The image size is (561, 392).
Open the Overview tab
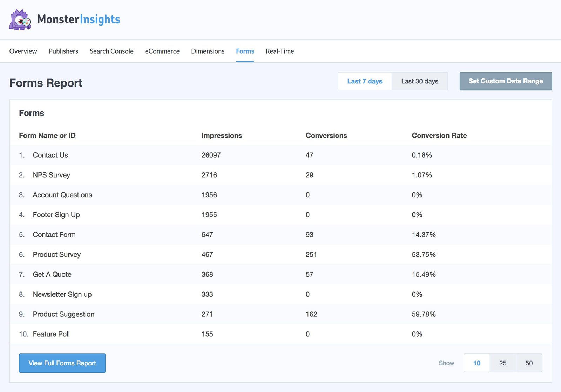coord(23,51)
